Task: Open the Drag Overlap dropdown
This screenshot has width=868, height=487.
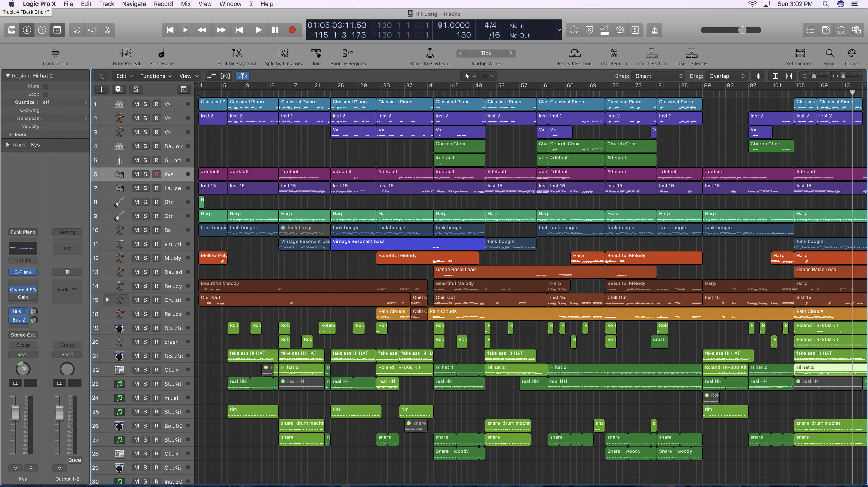Action: (x=727, y=76)
